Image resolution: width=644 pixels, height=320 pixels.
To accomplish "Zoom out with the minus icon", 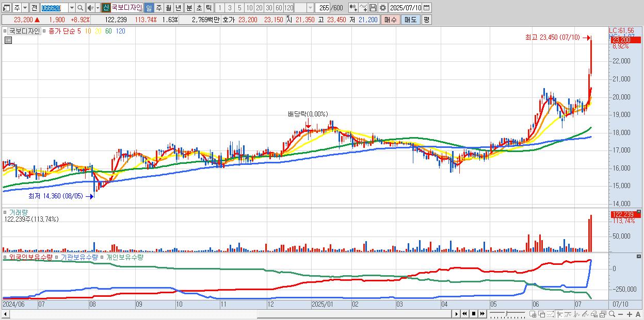I will 621,314.
